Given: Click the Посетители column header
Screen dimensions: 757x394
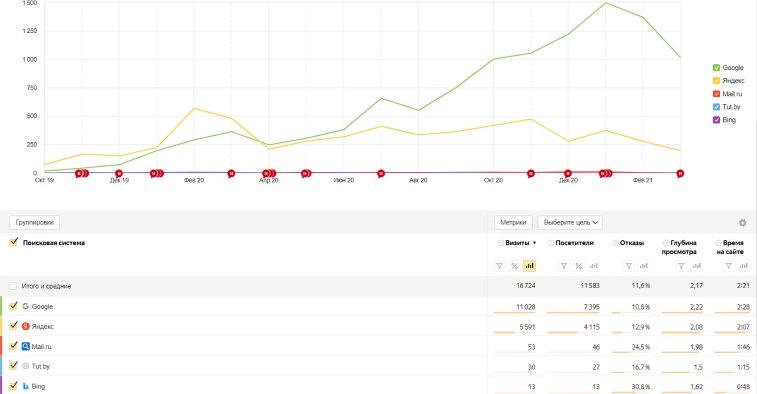Looking at the screenshot, I should pyautogui.click(x=575, y=243).
